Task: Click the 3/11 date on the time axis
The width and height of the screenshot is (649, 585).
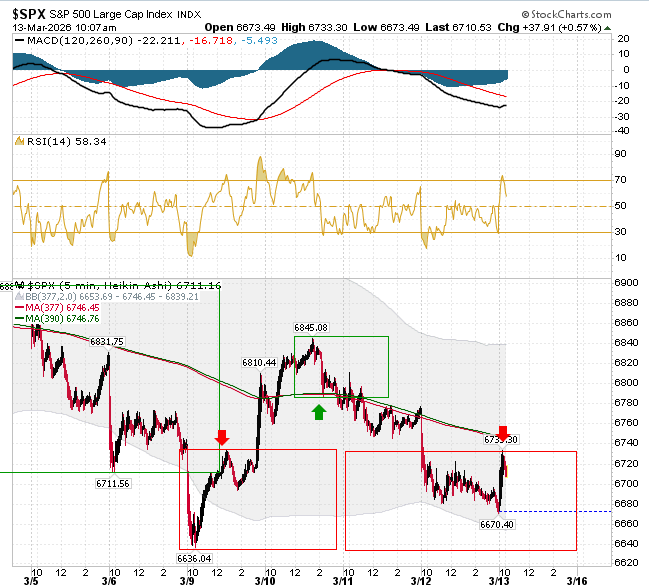Action: click(343, 580)
